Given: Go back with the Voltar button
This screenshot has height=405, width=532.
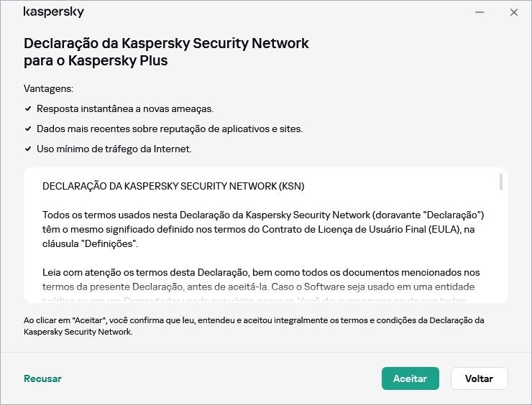Looking at the screenshot, I should click(479, 378).
